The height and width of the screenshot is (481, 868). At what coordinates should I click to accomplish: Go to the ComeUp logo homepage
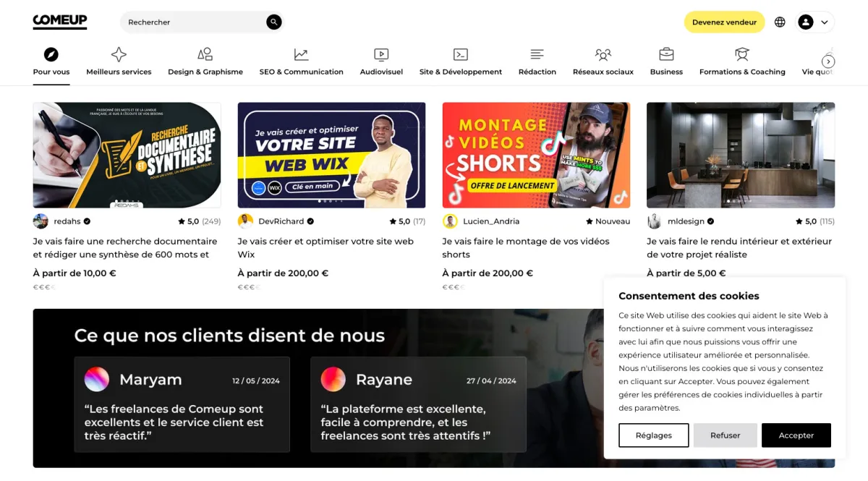point(60,22)
